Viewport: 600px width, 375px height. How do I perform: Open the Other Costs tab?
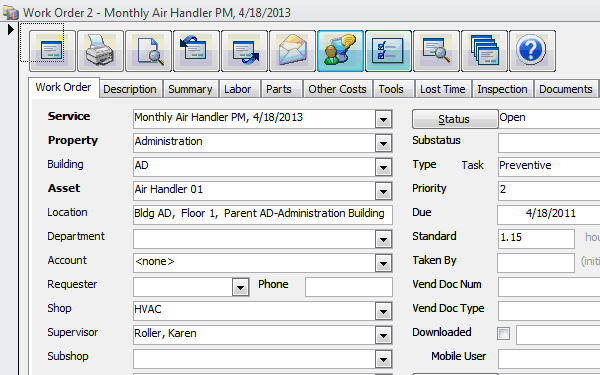tap(338, 89)
